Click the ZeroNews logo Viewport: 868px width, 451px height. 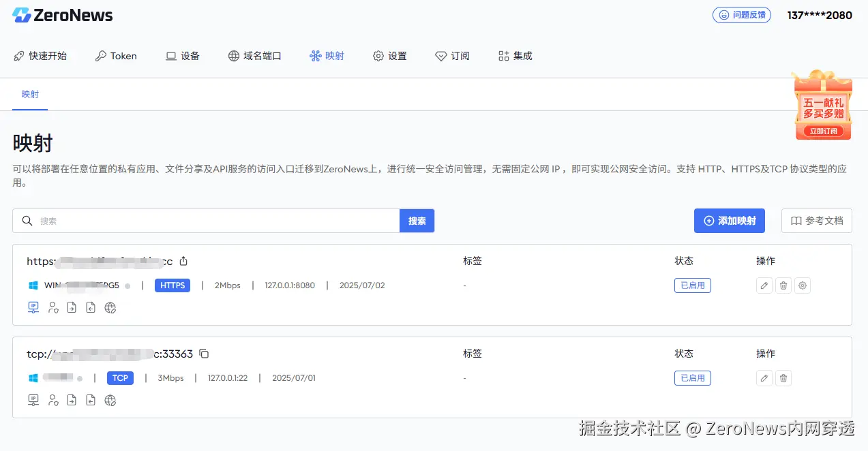[63, 15]
